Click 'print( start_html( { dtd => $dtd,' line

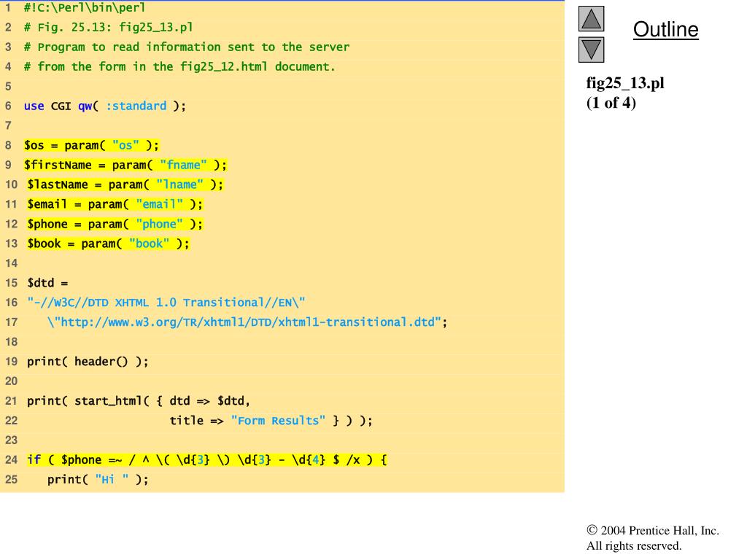coord(139,401)
